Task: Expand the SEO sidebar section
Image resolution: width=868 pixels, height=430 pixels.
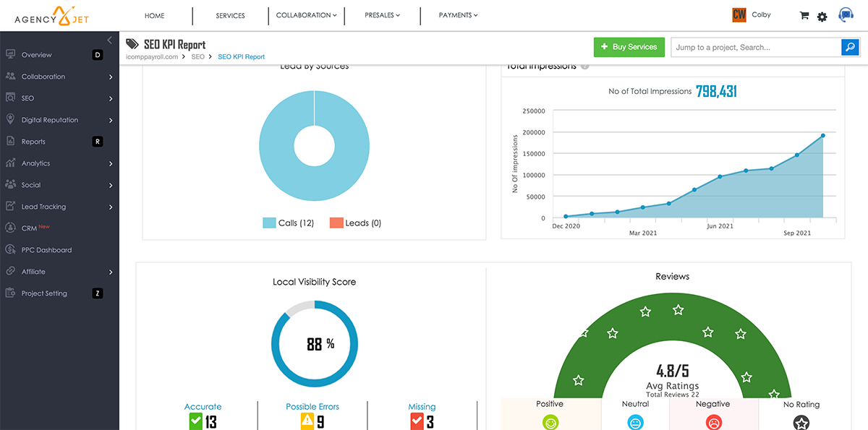Action: pos(59,98)
